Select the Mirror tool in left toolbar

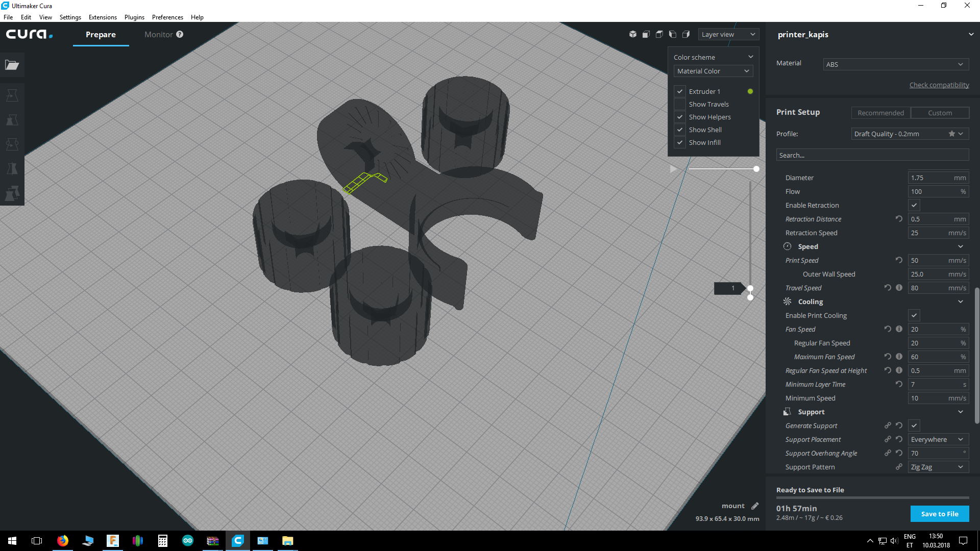tap(12, 169)
